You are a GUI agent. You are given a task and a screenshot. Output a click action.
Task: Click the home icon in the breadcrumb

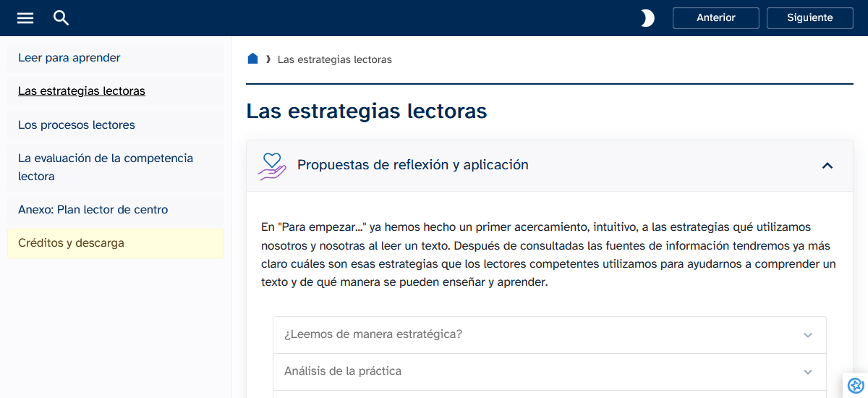coord(252,59)
